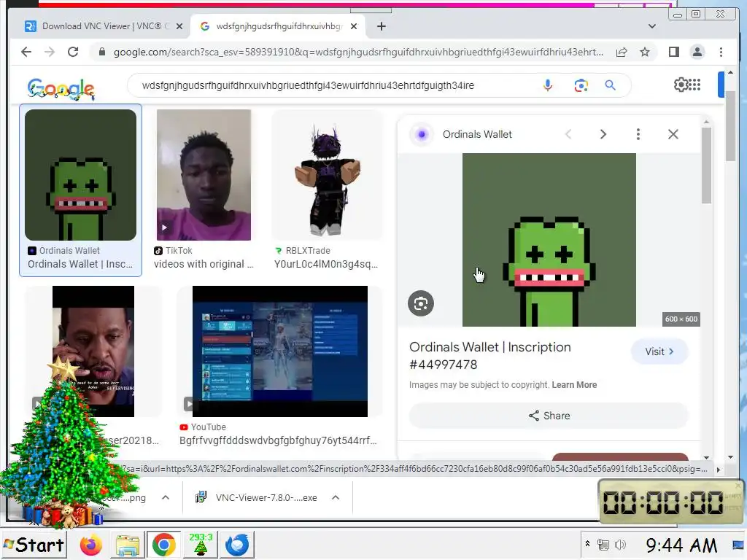Image resolution: width=747 pixels, height=560 pixels.
Task: Bookmark this page with the star
Action: point(645,52)
